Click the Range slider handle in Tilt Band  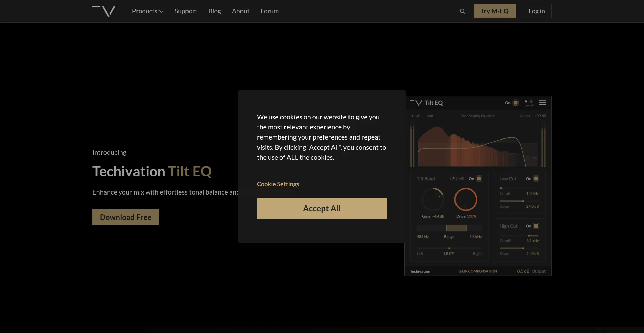coord(456,228)
